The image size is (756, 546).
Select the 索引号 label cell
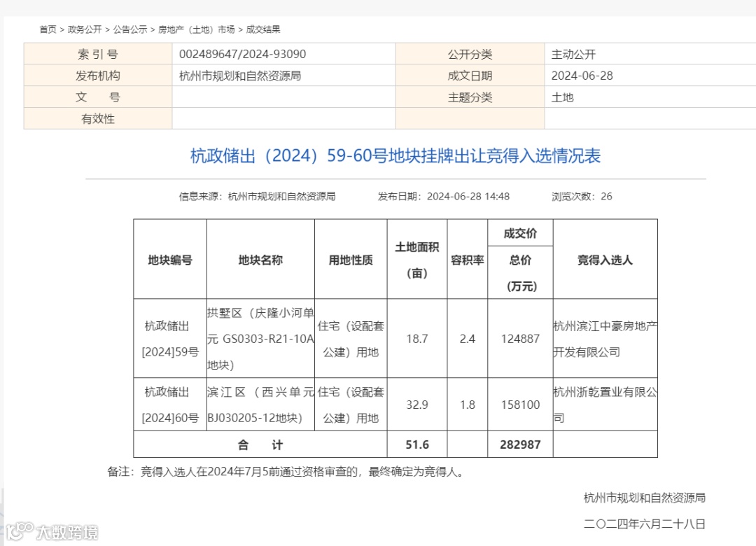98,54
